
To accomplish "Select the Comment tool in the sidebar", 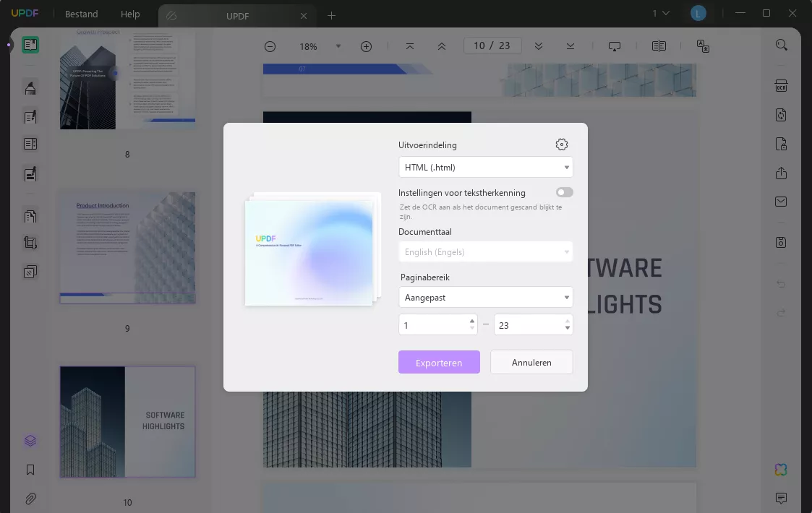I will [30, 87].
